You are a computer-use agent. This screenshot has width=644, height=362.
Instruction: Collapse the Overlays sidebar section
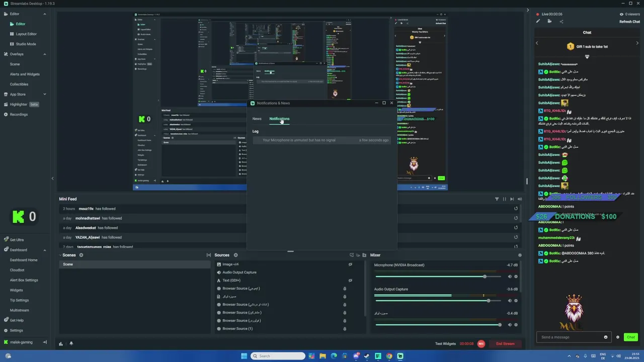(44, 54)
